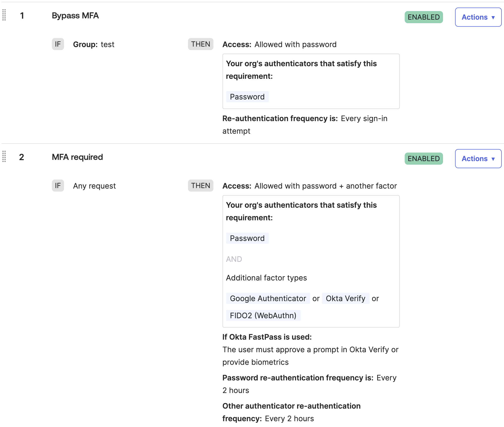Click the Google Authenticator chip

pyautogui.click(x=268, y=299)
